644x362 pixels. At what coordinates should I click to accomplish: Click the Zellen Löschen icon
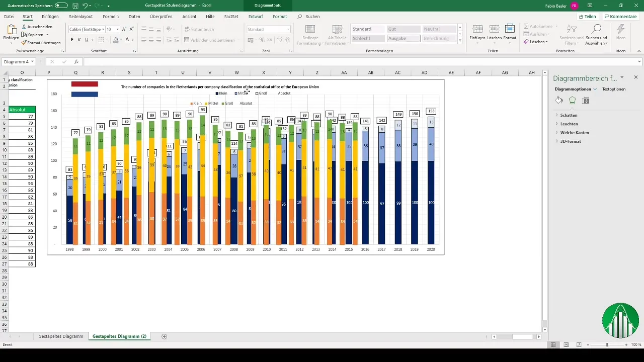coord(494,29)
